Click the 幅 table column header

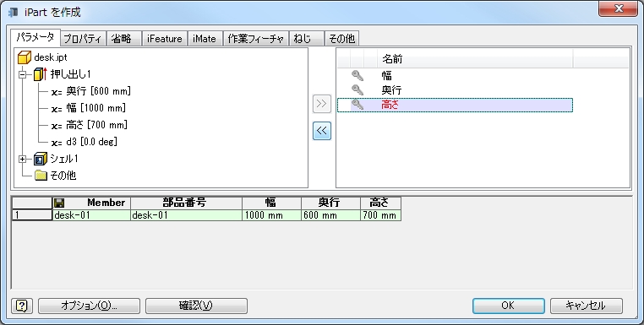tap(271, 203)
